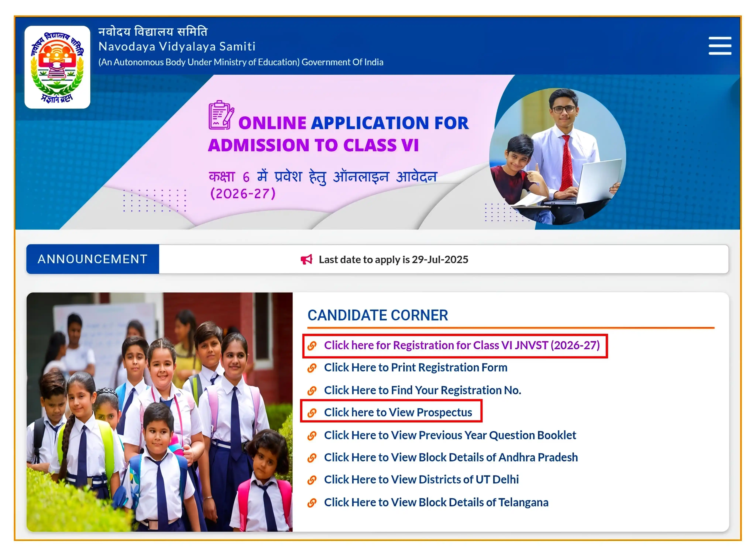Viewport: 756px width, 557px height.
Task: Click link icon beside Districts of UT Delhi
Action: tap(312, 480)
